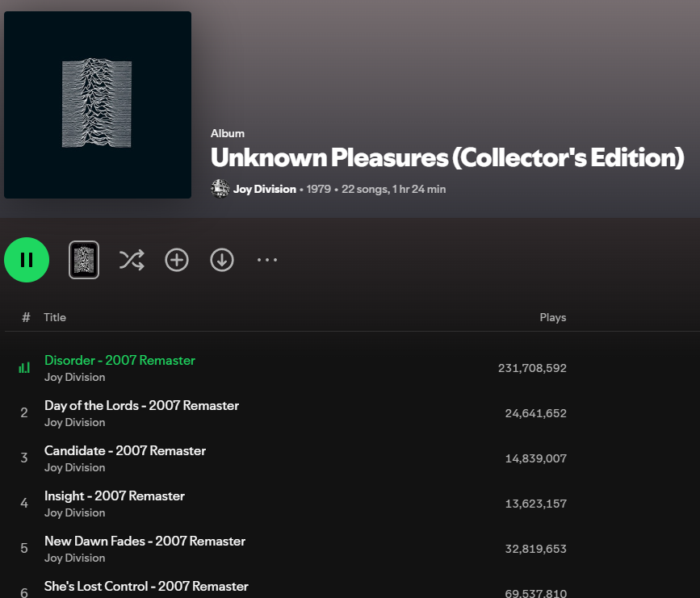Click play count 32,819,653
The height and width of the screenshot is (598, 700).
tap(536, 549)
